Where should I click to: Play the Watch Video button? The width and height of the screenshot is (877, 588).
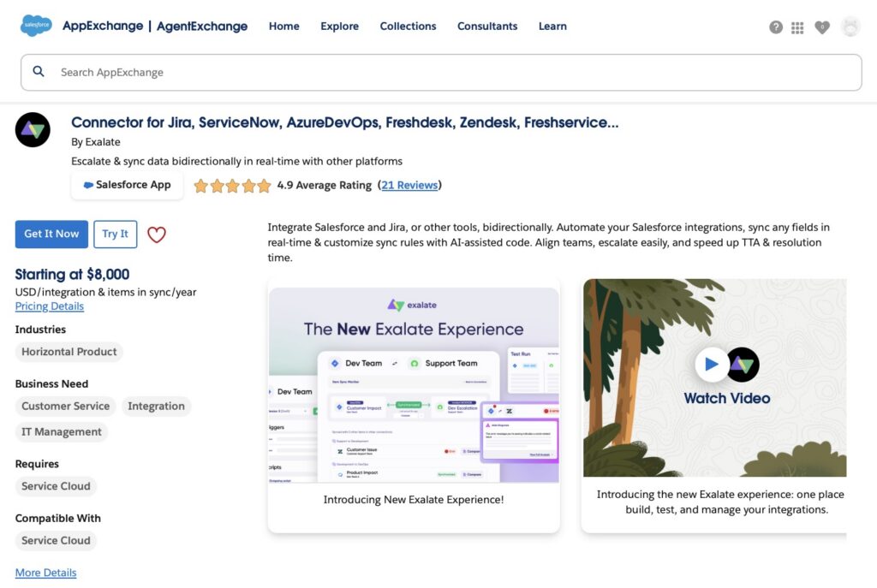711,365
